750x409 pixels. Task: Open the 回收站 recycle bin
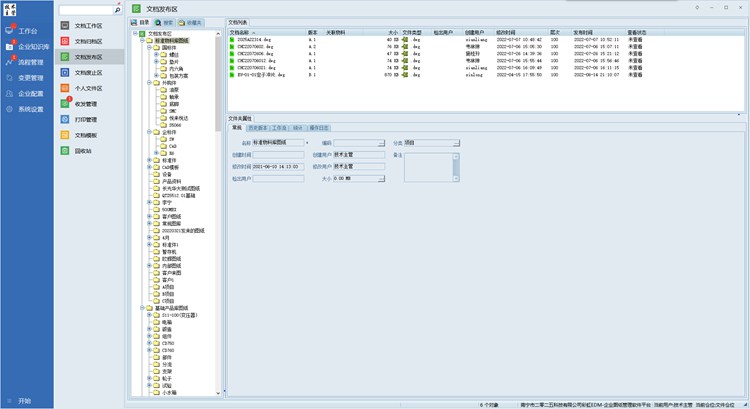(x=83, y=150)
